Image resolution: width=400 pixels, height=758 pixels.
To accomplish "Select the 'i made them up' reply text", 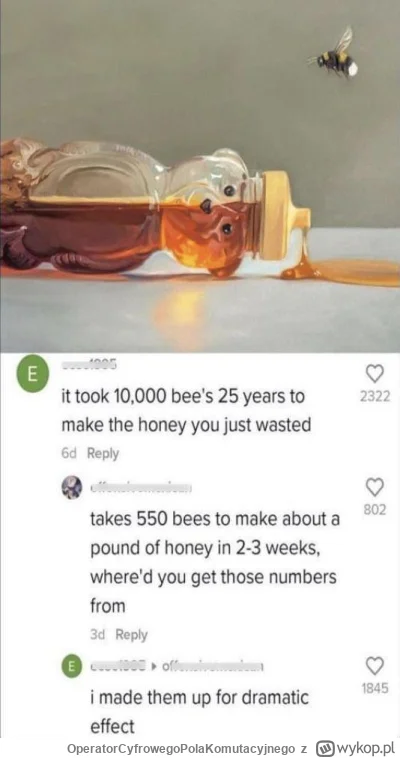I will click(200, 712).
